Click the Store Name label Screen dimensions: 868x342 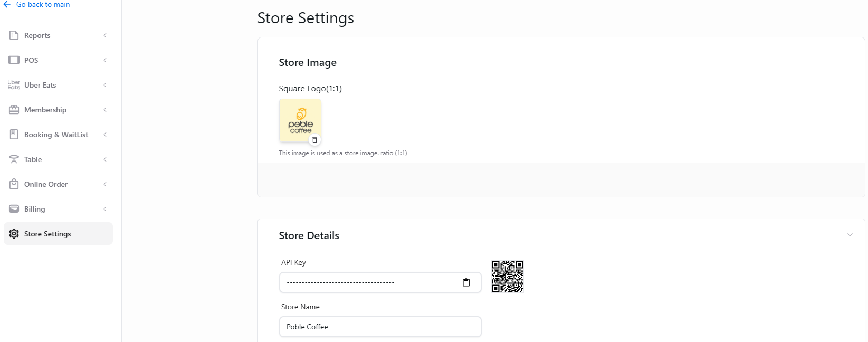click(x=300, y=307)
